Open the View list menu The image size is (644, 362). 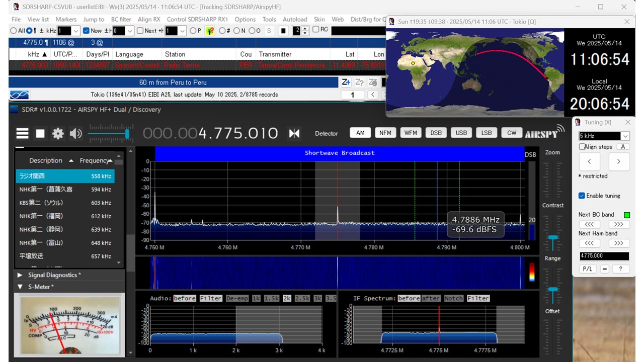[x=38, y=19]
